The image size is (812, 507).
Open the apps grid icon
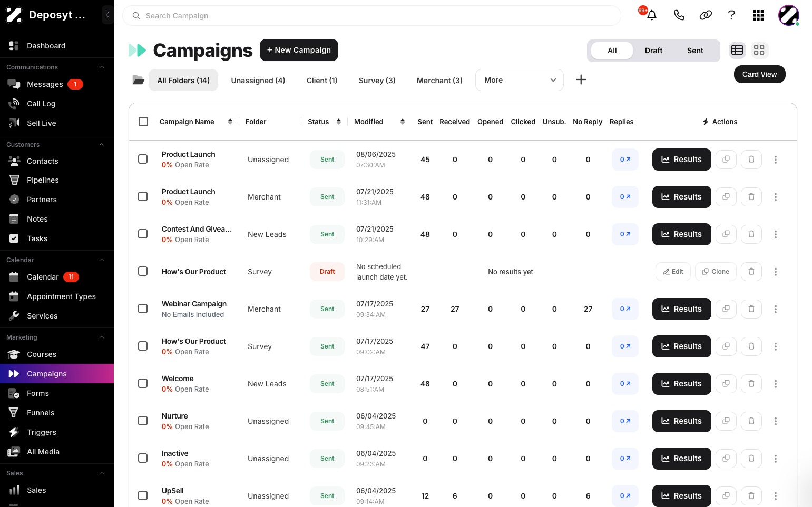[x=758, y=15]
